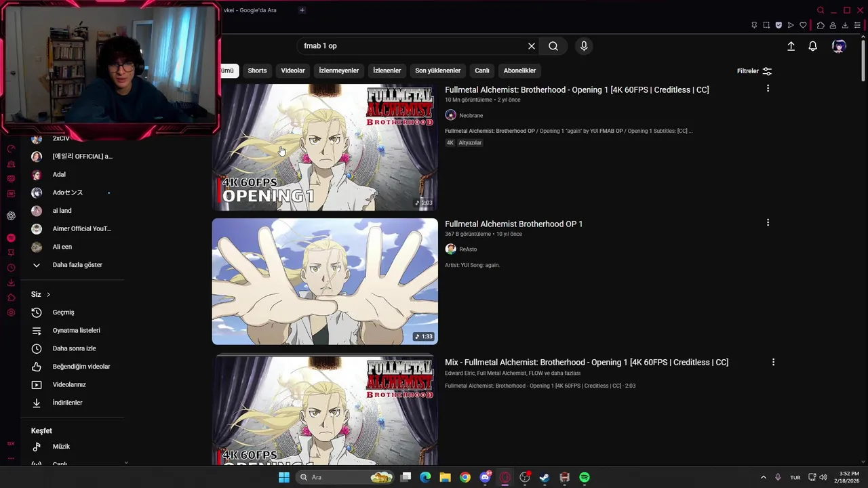Select the İzlenmeyenler filter chip

(338, 70)
